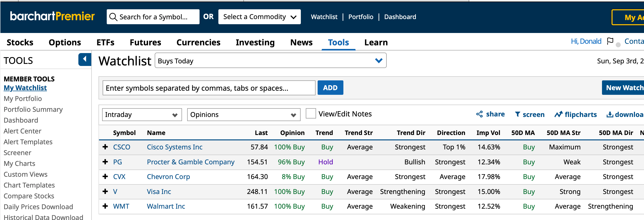The image size is (644, 220).
Task: Open Daily Prices Download sidebar link
Action: (38, 207)
